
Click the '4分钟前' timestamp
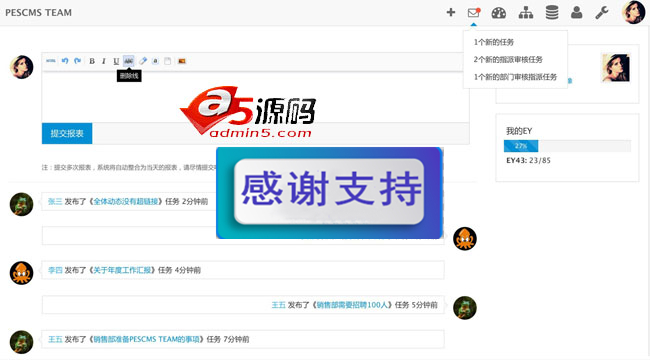pyautogui.click(x=188, y=270)
